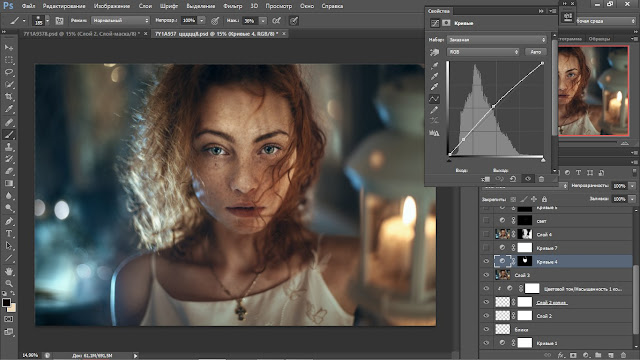The image size is (640, 360).
Task: Show the Кривые 7 layer
Action: point(486,248)
